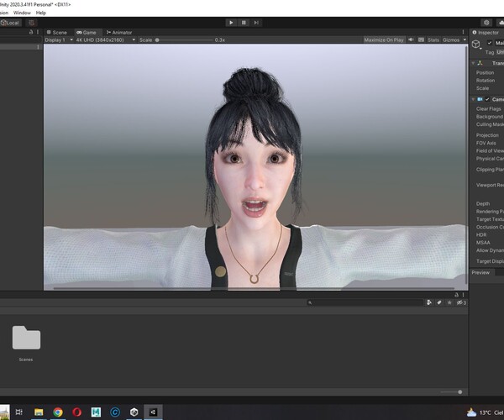Open the cloud services icon

pos(500,23)
